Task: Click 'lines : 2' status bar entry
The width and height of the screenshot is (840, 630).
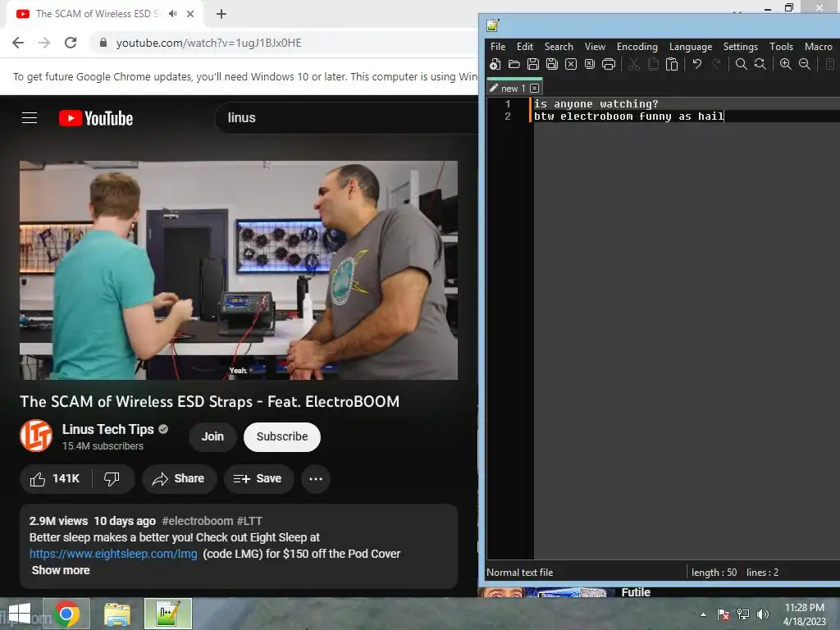Action: click(x=762, y=572)
